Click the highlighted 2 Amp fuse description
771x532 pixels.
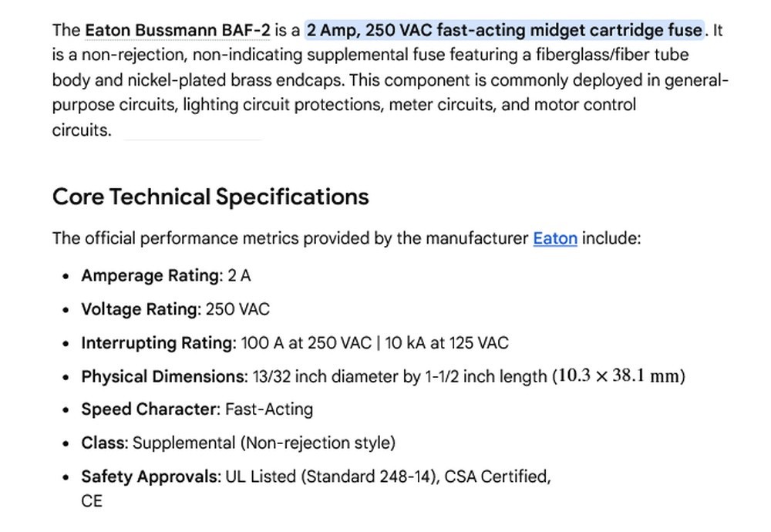(504, 31)
